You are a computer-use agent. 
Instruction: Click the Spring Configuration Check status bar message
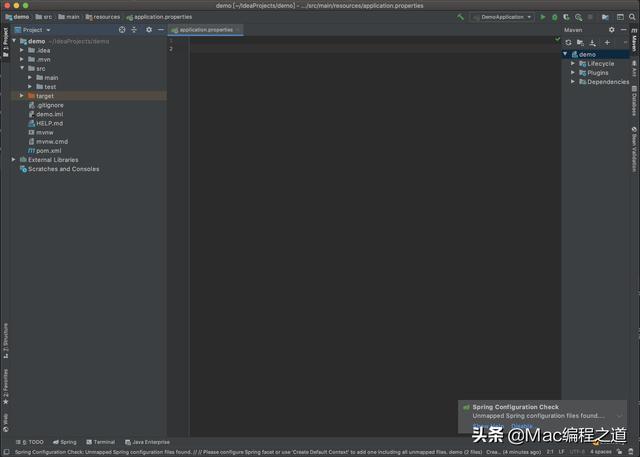[278, 452]
